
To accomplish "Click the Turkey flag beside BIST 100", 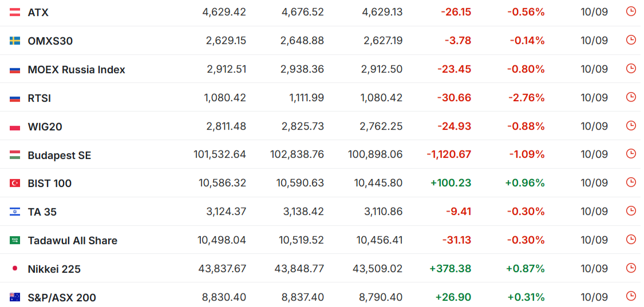I will [x=15, y=184].
